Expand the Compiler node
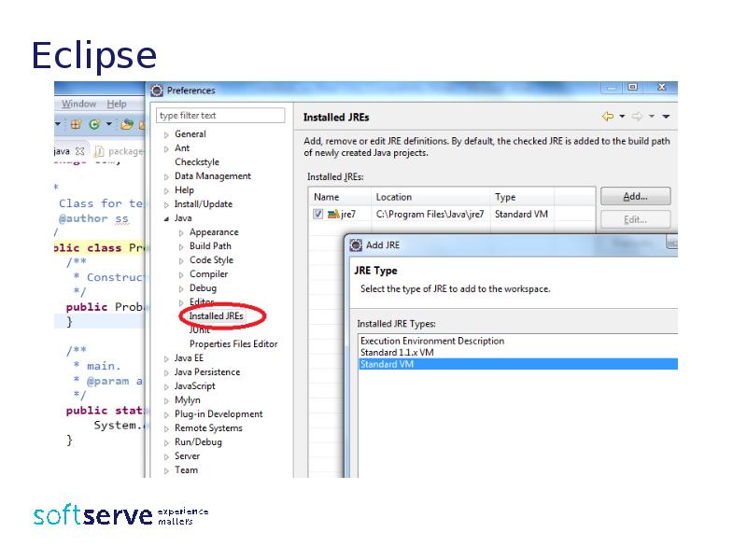Viewport: 747px width, 560px height. coord(181,275)
